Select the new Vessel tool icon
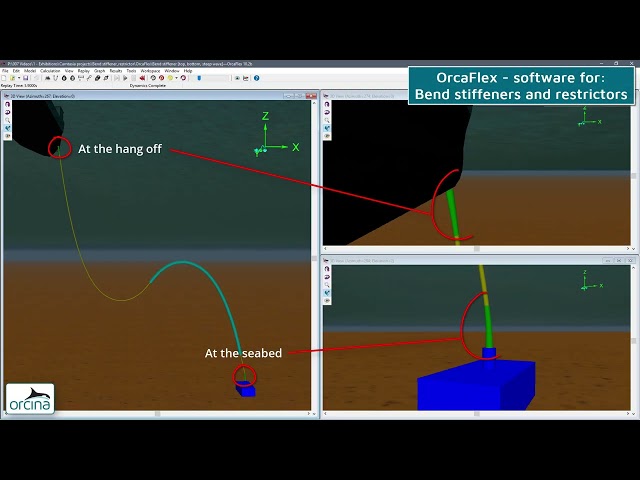 (47, 78)
